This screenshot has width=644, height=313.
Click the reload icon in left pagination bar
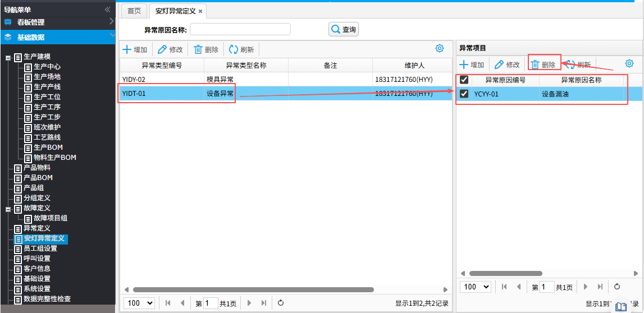(x=281, y=303)
